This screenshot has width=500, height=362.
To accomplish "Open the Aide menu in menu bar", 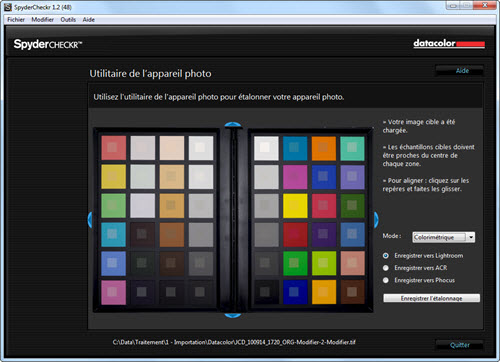I will click(x=89, y=20).
